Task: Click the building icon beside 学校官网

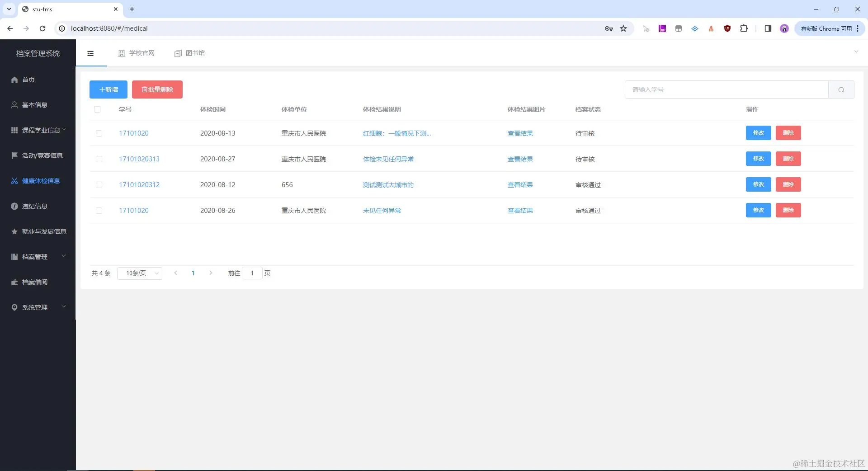Action: (122, 53)
